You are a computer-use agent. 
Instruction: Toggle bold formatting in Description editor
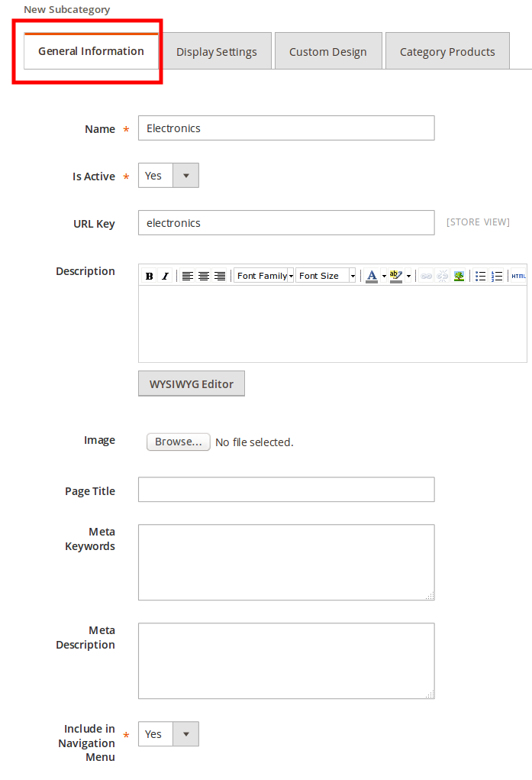(150, 276)
